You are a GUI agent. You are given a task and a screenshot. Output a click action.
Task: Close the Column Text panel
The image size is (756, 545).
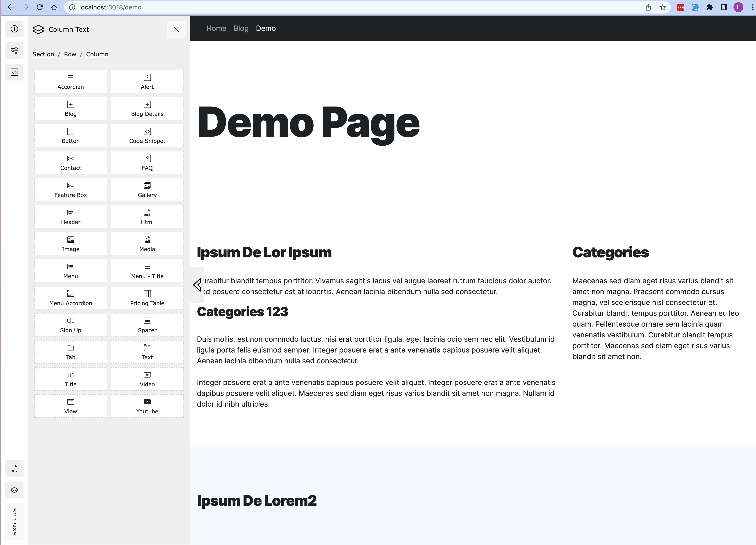point(176,29)
